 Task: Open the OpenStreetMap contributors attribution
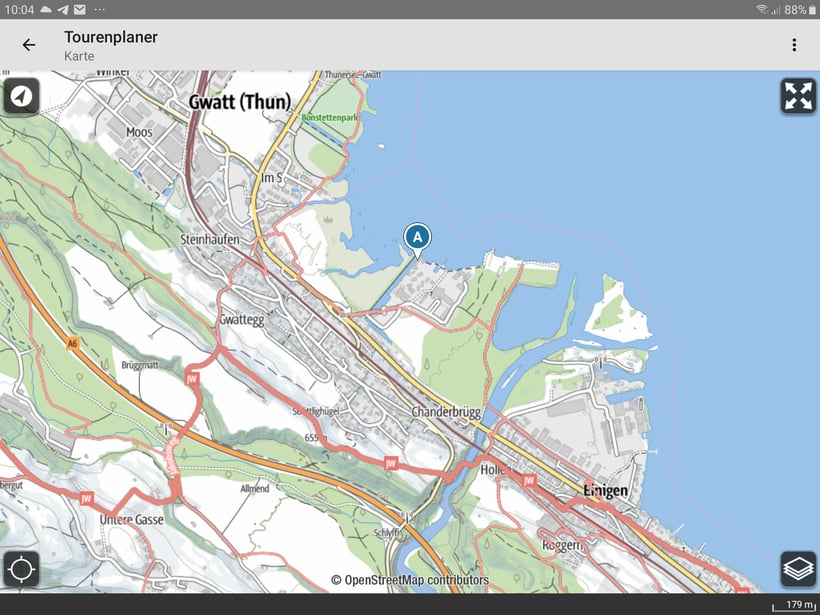coord(410,580)
